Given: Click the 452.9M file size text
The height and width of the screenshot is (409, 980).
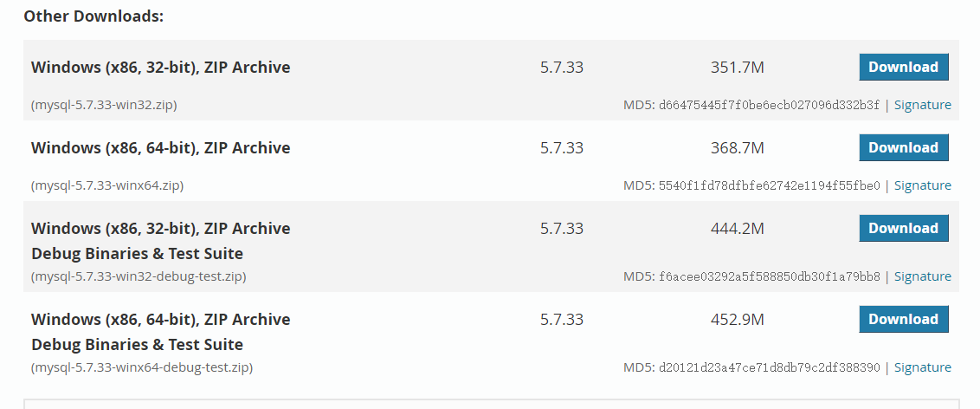Looking at the screenshot, I should click(738, 320).
